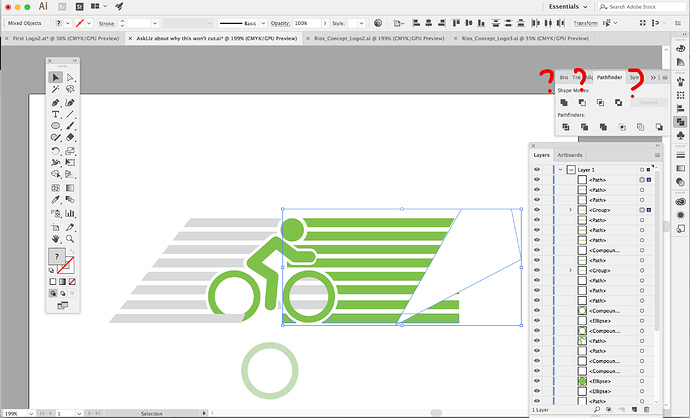This screenshot has width=690, height=418.
Task: Expand the first <Group> in Layers
Action: (570, 210)
